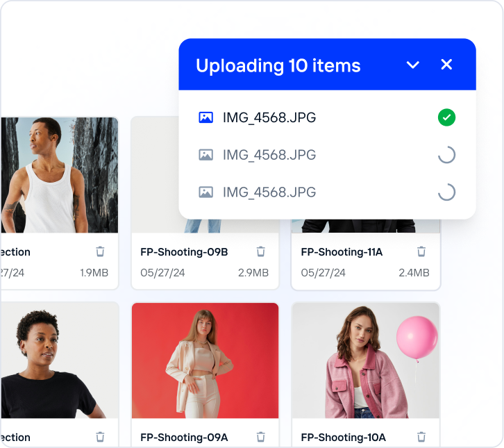The image size is (504, 448).
Task: Click the 2.4MB file size label
Action: click(414, 273)
